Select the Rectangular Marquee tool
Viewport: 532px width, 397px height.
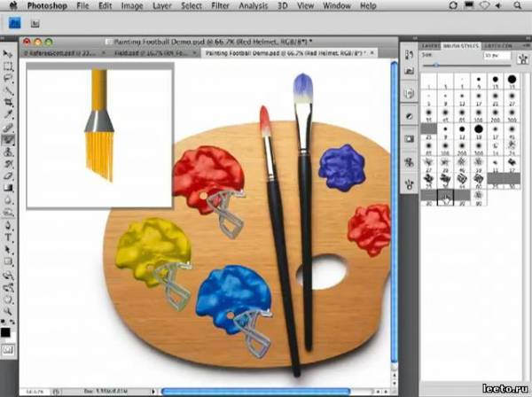pos(7,66)
